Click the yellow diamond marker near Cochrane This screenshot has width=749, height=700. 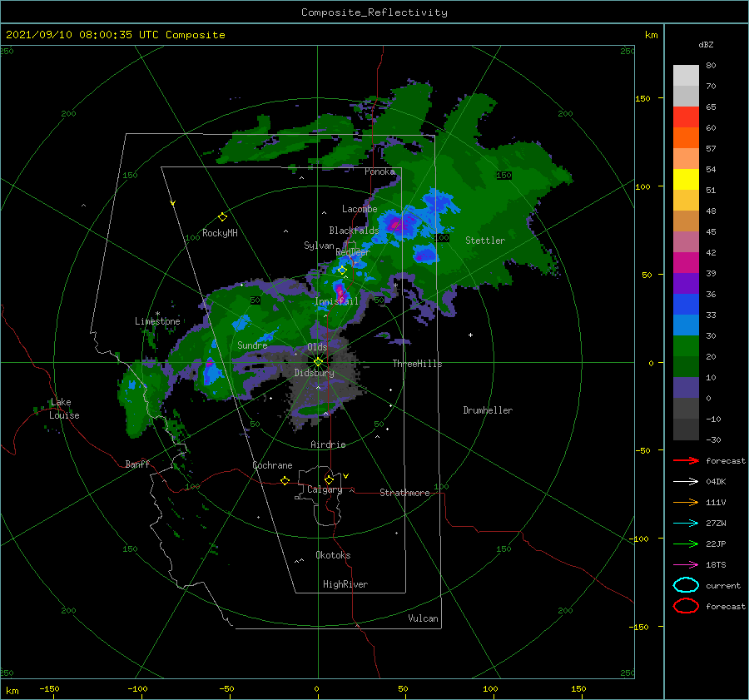(285, 481)
